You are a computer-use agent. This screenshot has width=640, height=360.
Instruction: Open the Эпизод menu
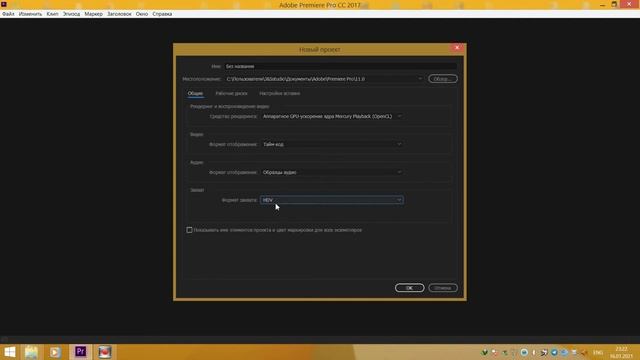[x=71, y=14]
